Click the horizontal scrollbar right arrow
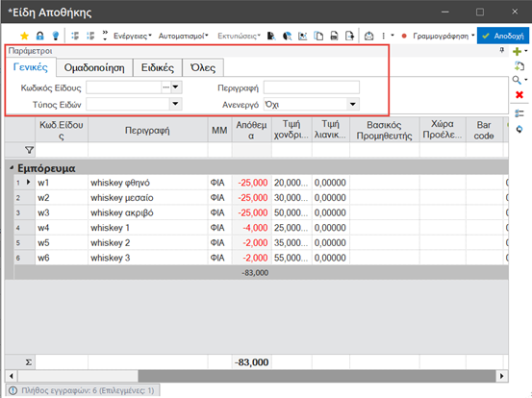 501,376
